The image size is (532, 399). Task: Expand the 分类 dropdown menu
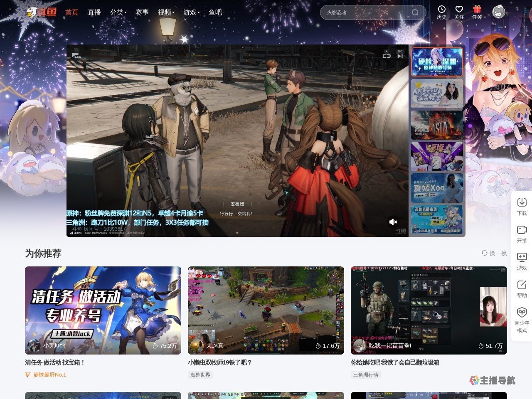[x=118, y=12]
